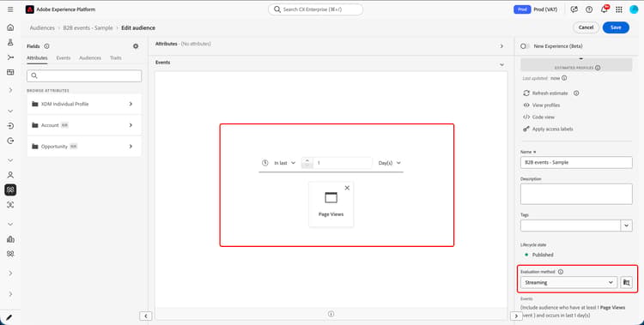Click the info icon next to Fields

47,46
